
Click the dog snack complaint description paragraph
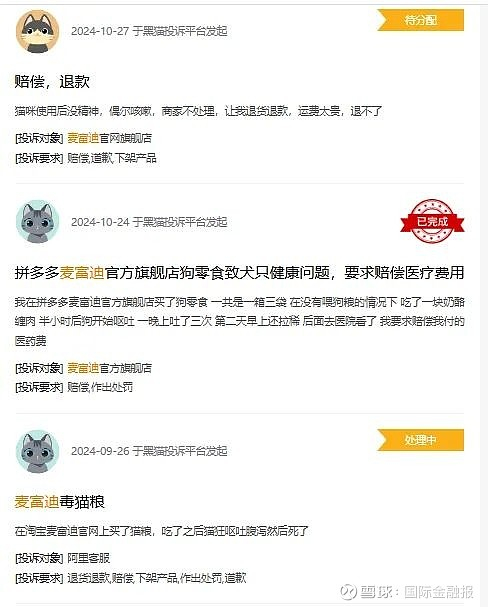(x=239, y=321)
